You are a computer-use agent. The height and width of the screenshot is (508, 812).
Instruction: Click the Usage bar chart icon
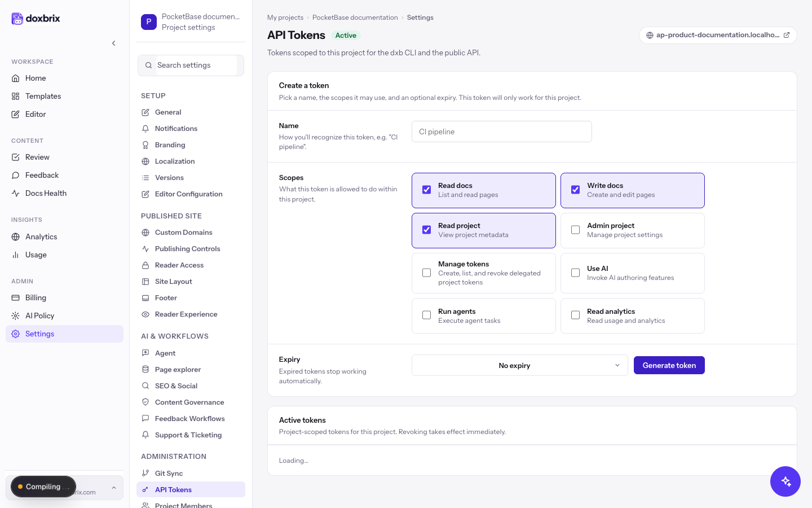click(x=16, y=255)
